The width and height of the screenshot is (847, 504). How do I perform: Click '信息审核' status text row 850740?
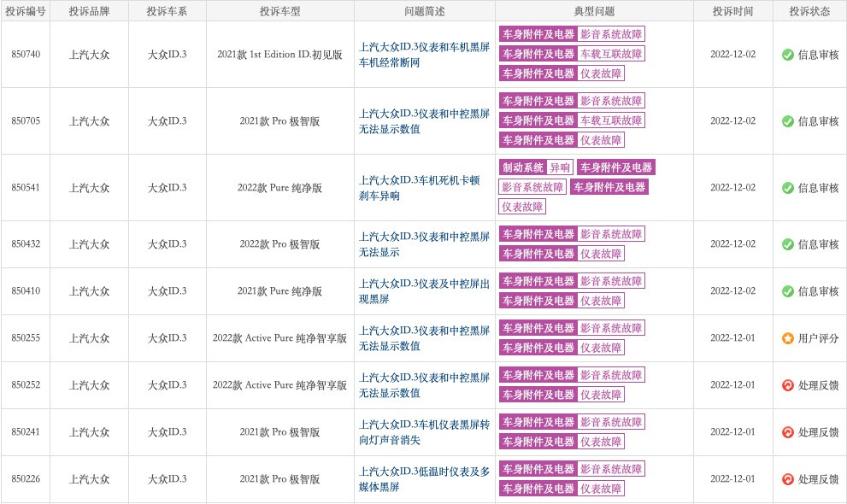(x=819, y=55)
